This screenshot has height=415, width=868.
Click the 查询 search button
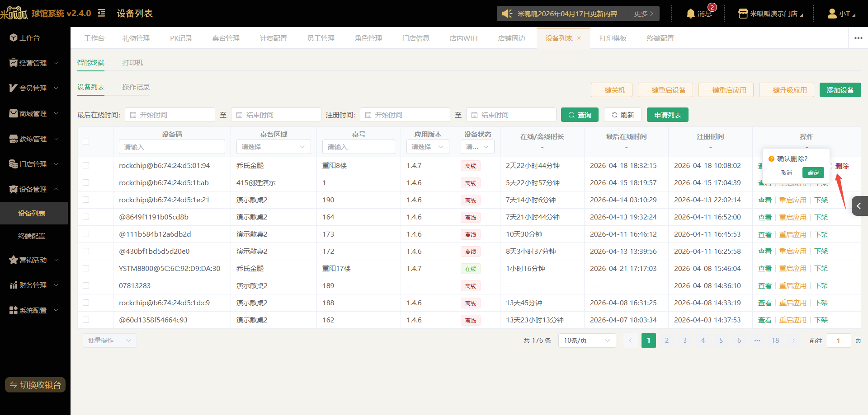click(x=580, y=115)
